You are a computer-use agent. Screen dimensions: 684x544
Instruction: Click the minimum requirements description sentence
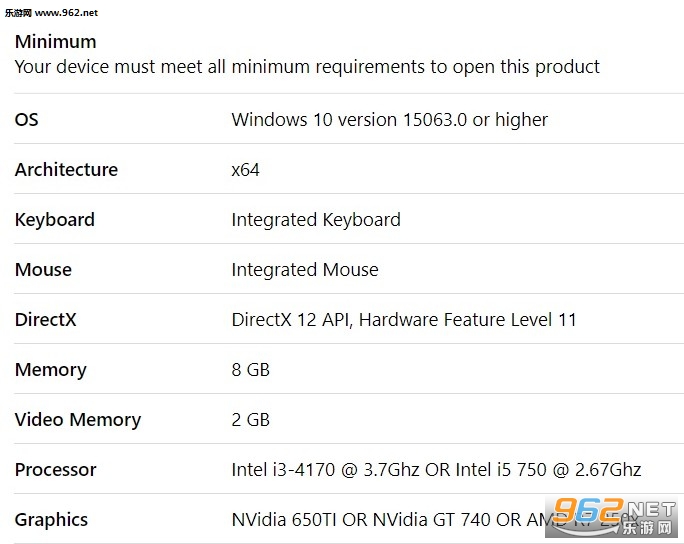pyautogui.click(x=307, y=67)
